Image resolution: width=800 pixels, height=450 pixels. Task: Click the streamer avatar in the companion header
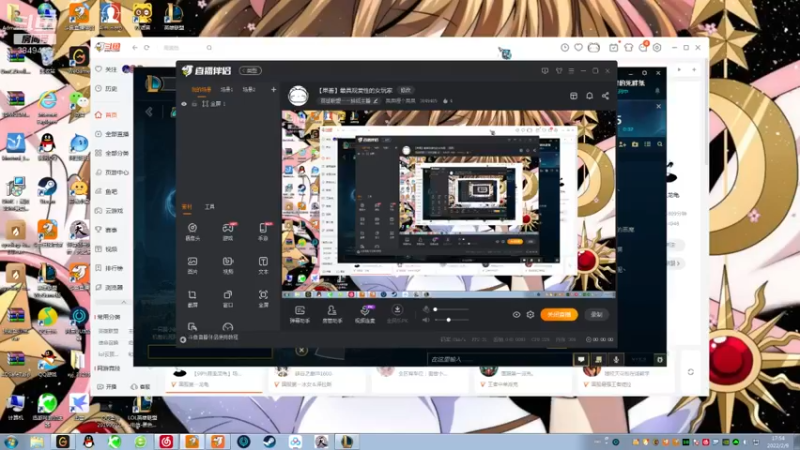(298, 96)
